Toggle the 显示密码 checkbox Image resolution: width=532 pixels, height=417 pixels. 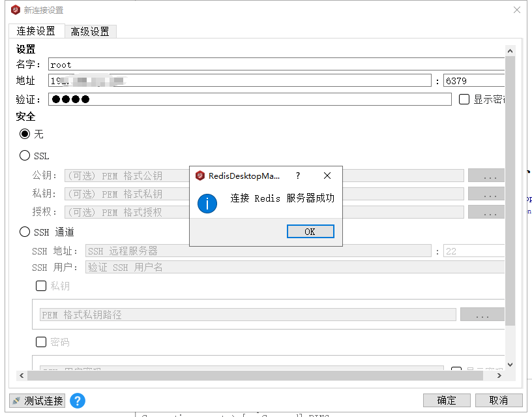464,99
